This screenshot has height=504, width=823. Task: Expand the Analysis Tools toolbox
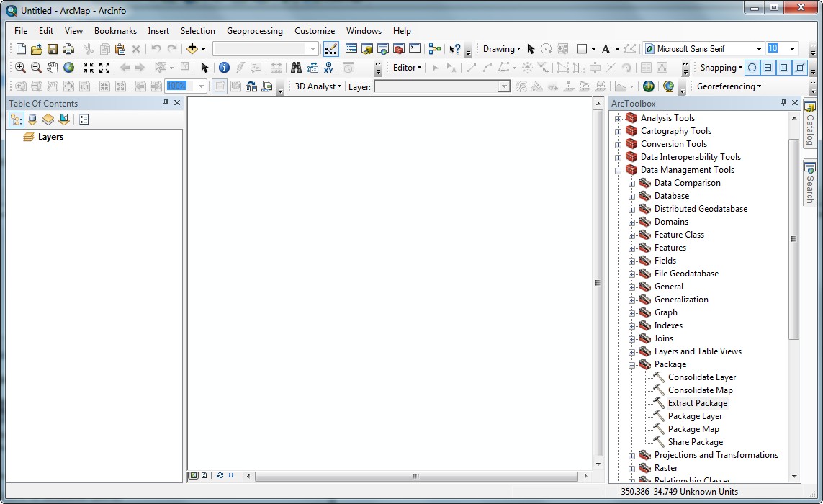(x=618, y=118)
